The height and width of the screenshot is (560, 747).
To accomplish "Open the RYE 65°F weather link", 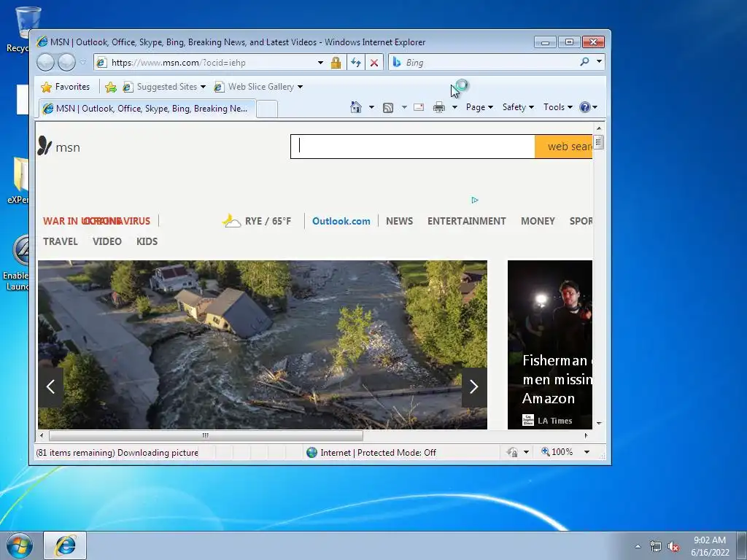I will 257,221.
